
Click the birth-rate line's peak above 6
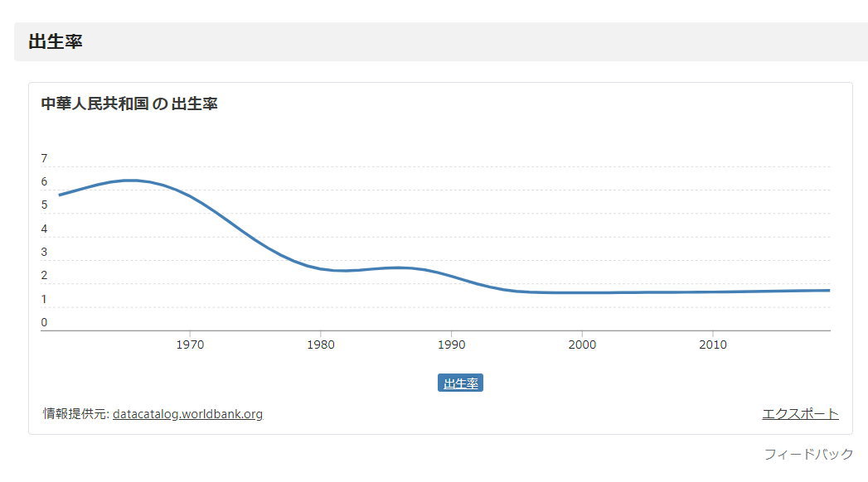(131, 181)
